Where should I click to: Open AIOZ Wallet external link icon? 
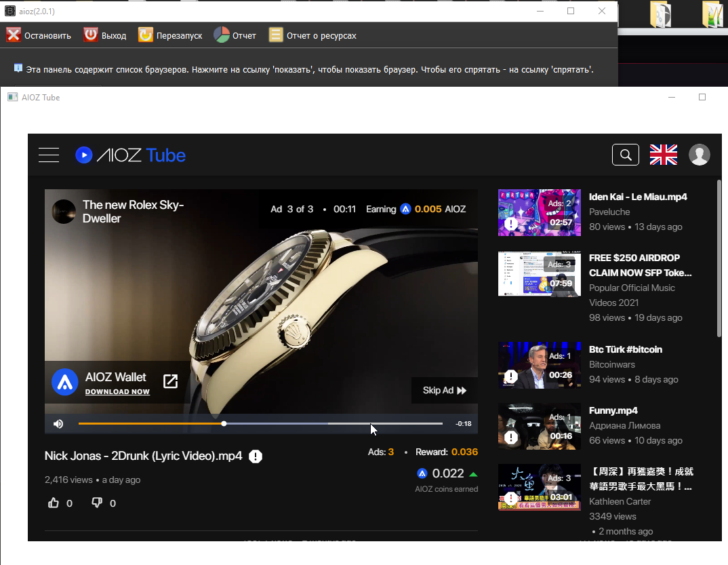point(170,381)
